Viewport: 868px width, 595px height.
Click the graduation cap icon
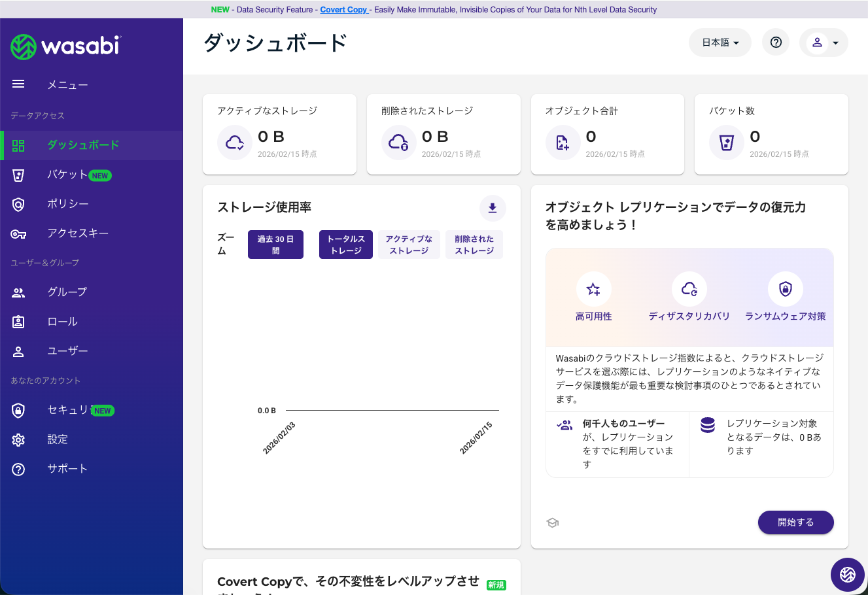(553, 522)
